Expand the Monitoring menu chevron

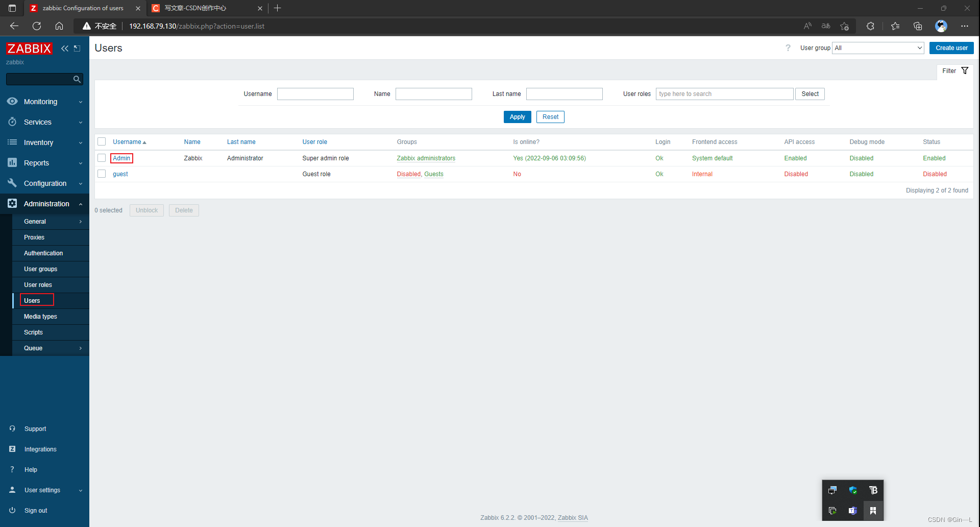click(x=81, y=102)
